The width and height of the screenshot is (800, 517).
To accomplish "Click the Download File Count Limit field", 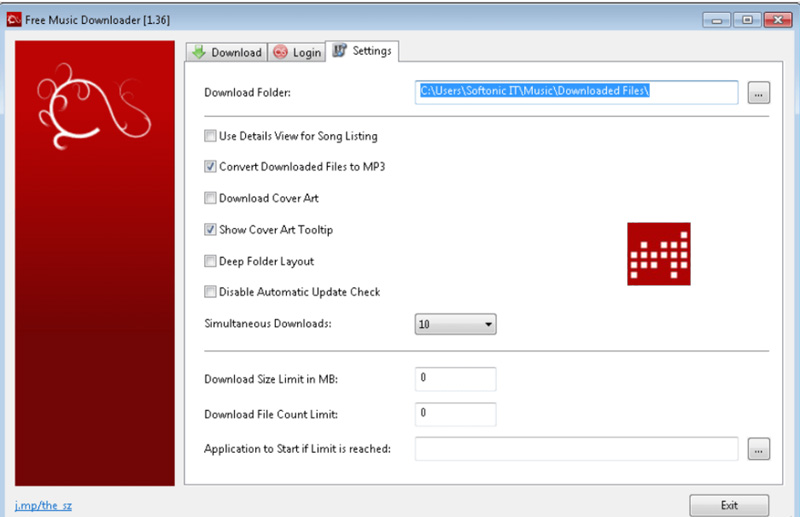I will pyautogui.click(x=455, y=414).
